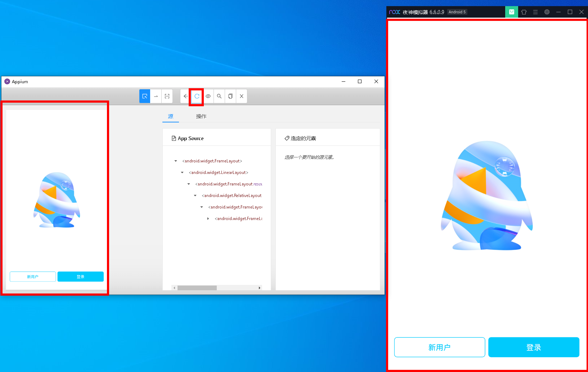
Task: Tap the 新用户 button in Nox emulator
Action: click(x=440, y=347)
